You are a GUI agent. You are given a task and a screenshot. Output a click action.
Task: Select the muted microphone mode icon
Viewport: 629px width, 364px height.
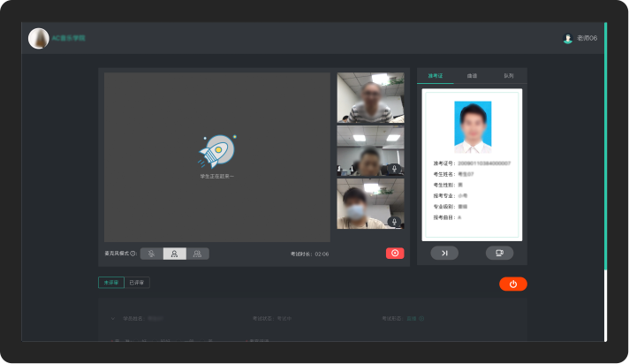point(151,254)
